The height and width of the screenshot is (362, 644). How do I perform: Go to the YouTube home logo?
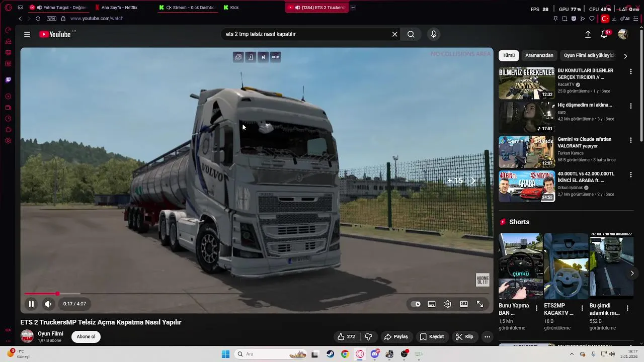[55, 34]
